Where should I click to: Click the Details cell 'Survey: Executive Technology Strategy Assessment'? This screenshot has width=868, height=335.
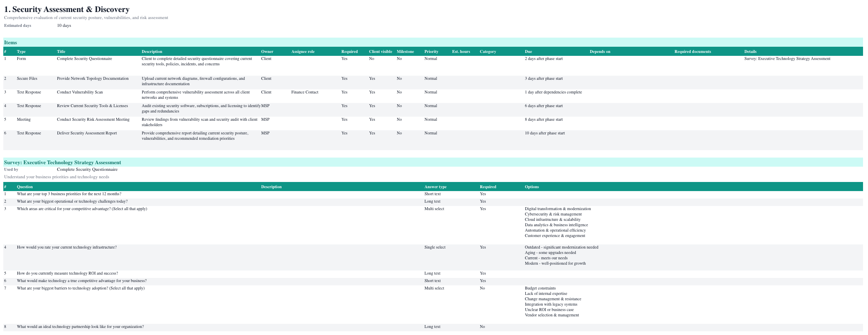tap(787, 59)
